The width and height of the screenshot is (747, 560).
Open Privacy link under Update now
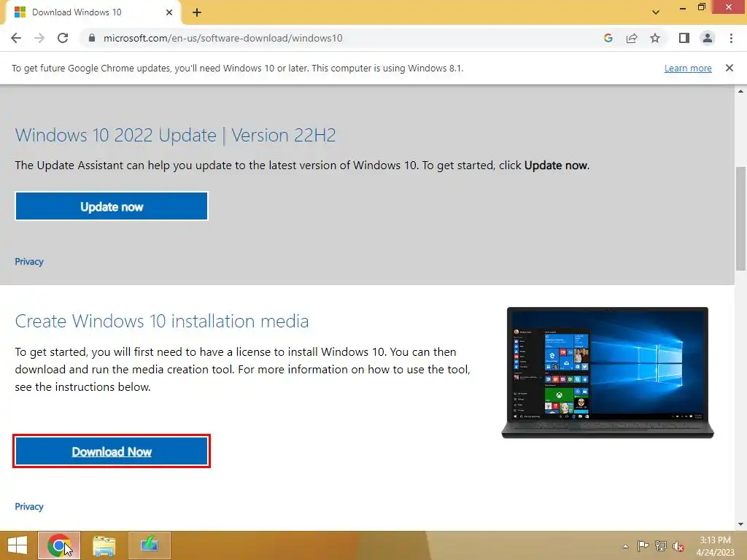pos(29,262)
